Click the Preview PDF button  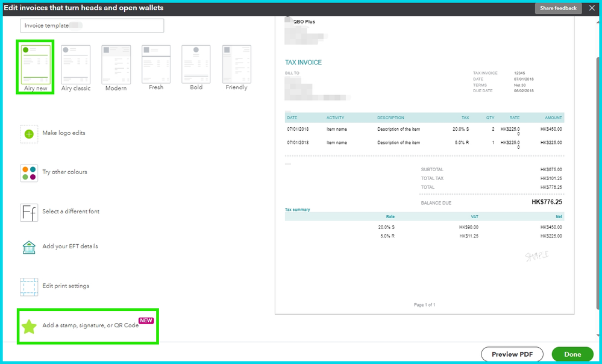click(x=512, y=354)
